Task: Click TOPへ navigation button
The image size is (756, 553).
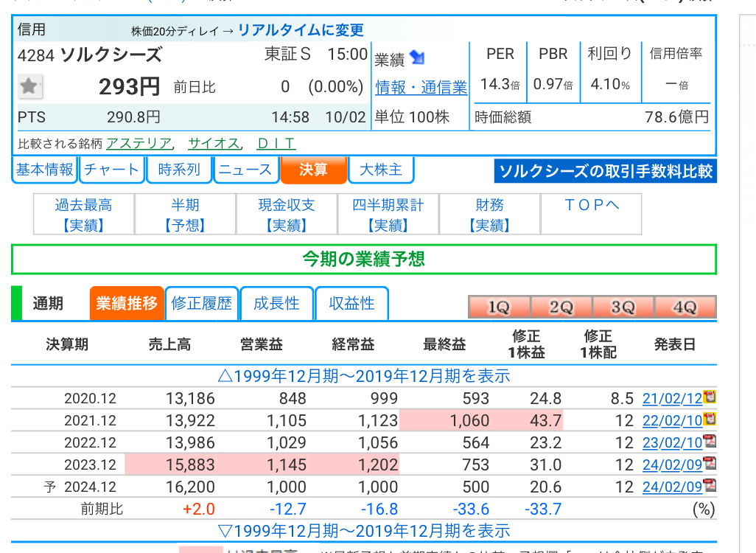Action: coord(592,215)
